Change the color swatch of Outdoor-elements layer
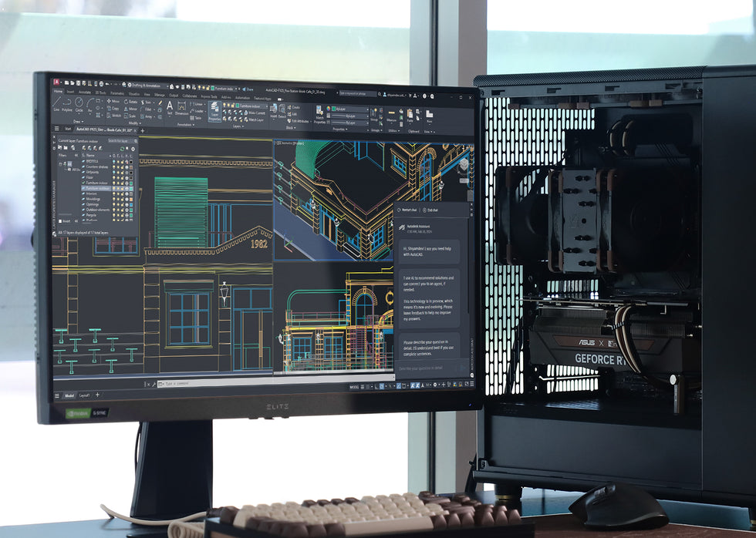 coord(130,210)
